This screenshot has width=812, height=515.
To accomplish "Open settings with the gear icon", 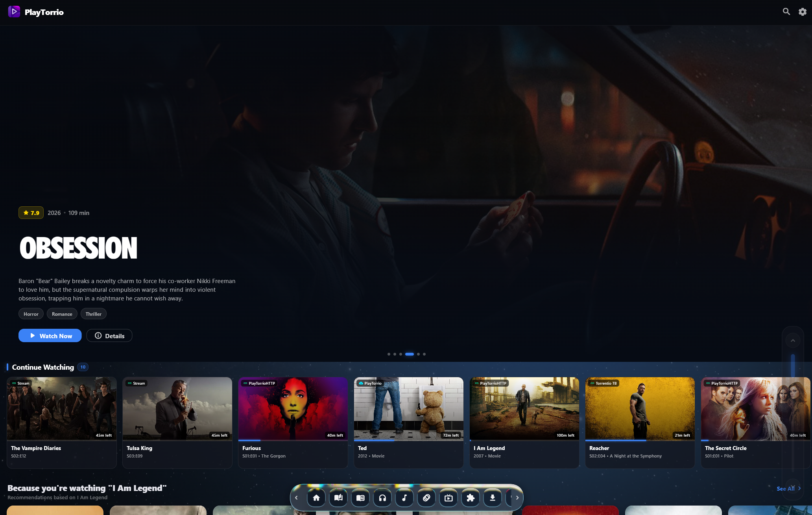I will point(803,12).
